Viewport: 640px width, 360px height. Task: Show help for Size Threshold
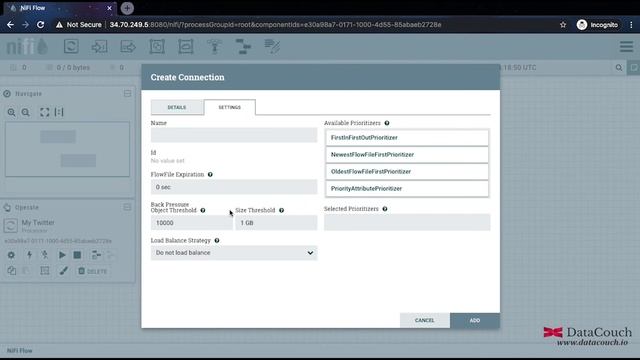click(281, 210)
